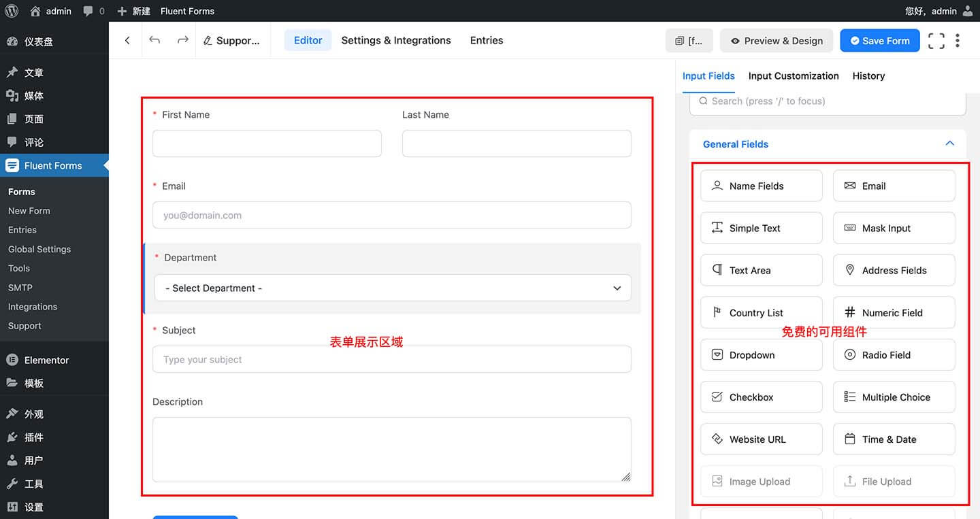Click the 新建 plus button in admin bar
This screenshot has width=980, height=519.
tap(134, 11)
